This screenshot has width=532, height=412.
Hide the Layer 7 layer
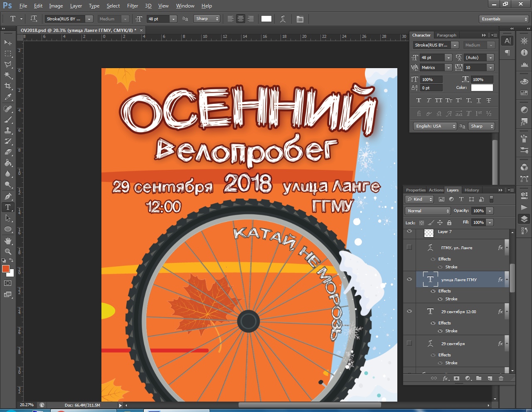pos(409,231)
